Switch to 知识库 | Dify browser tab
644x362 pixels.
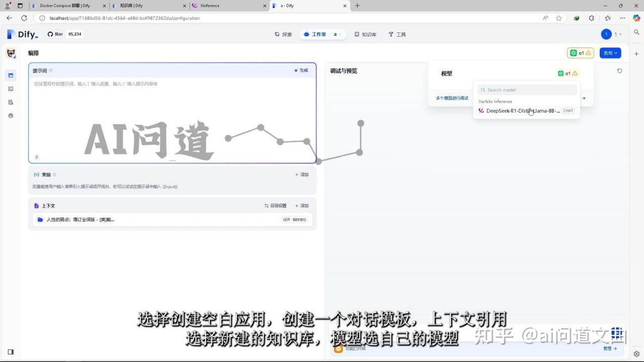point(148,6)
